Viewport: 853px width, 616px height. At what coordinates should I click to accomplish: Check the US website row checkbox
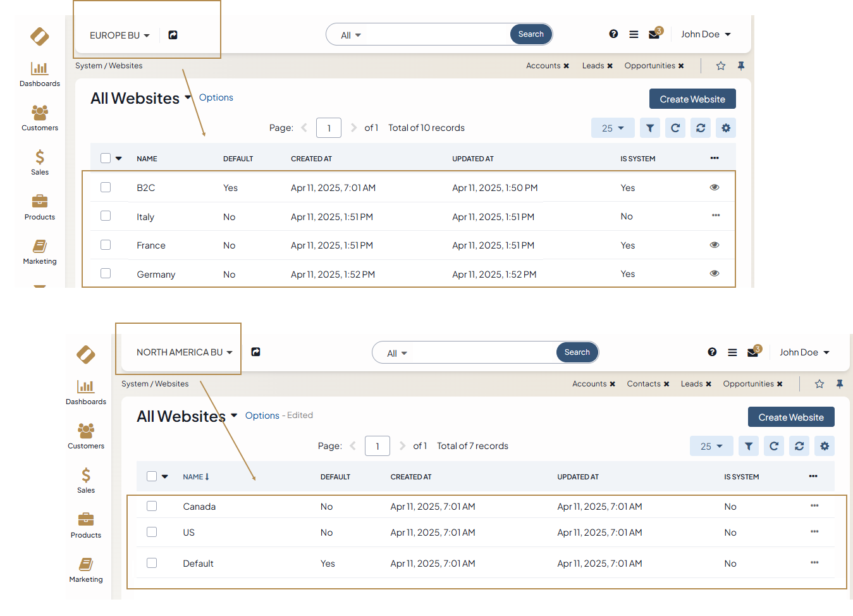[152, 533]
